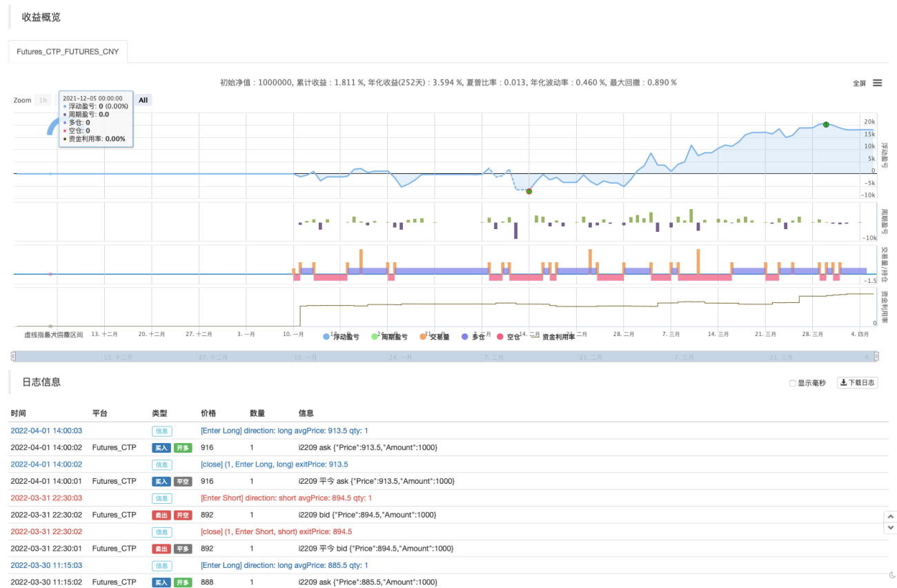Toggle the 空仓 series in legend
Image resolution: width=897 pixels, height=588 pixels.
(x=509, y=337)
